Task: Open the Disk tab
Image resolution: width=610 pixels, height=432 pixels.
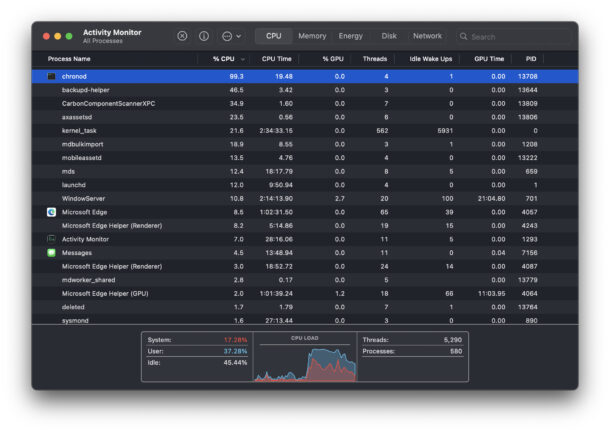Action: click(x=389, y=36)
